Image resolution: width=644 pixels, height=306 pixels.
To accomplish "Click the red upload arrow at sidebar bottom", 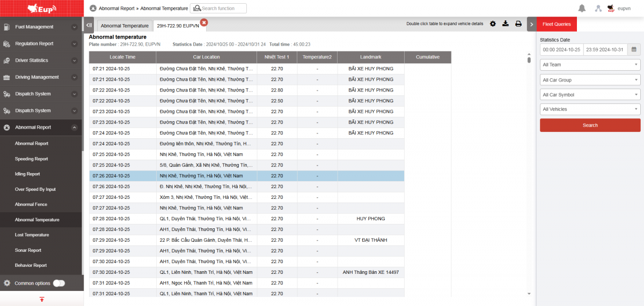I will [41, 299].
